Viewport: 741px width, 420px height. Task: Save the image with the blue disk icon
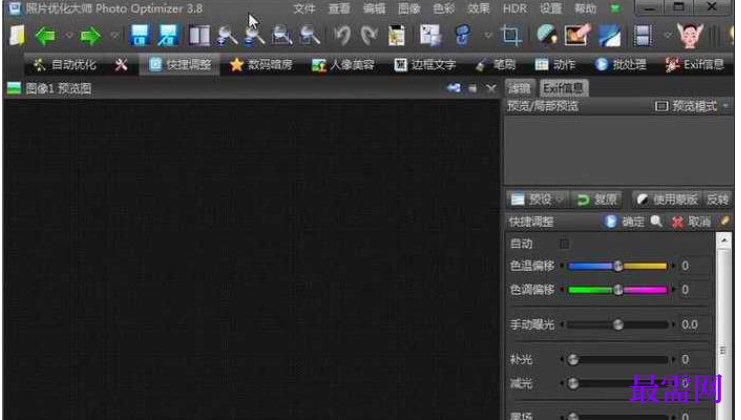click(x=140, y=35)
